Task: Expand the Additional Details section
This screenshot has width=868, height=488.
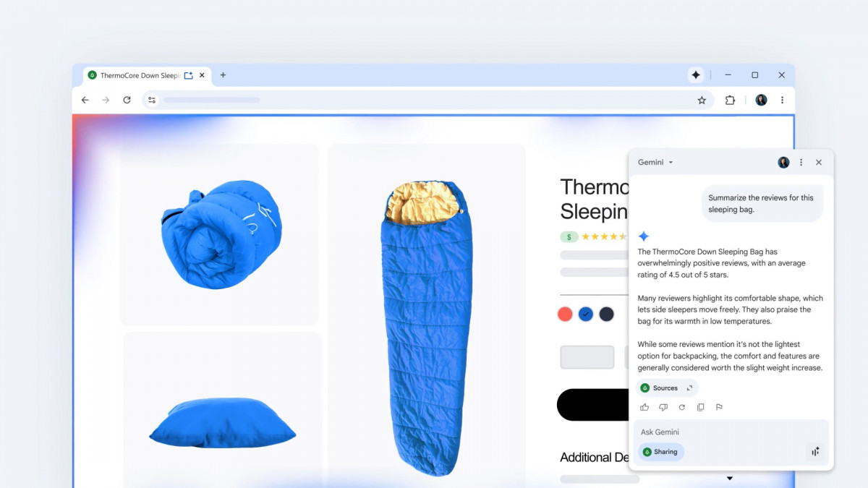Action: click(730, 479)
